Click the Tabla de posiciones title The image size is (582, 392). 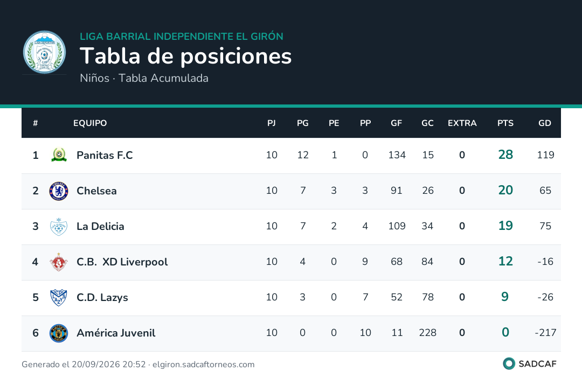(185, 56)
